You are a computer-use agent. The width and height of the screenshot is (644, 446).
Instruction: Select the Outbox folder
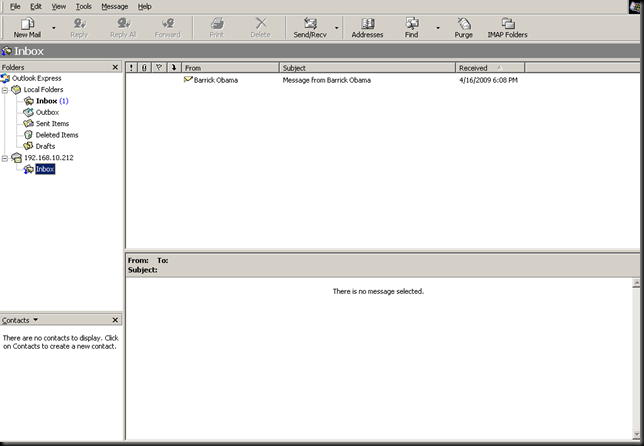click(47, 112)
